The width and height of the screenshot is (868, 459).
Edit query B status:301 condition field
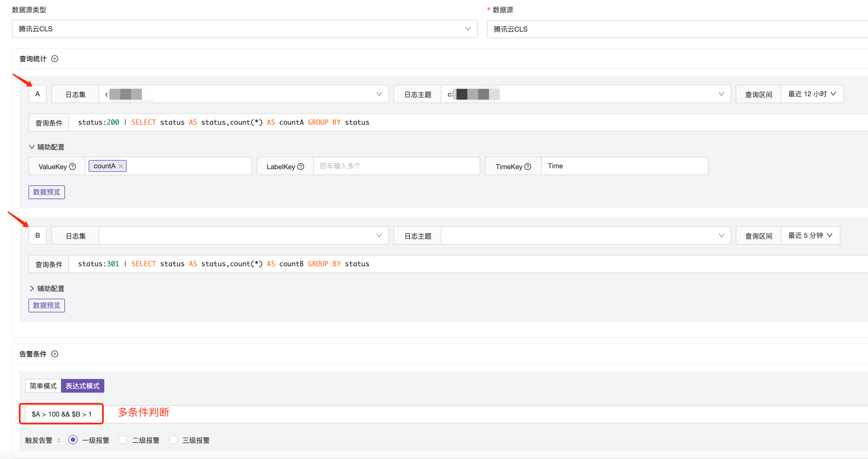pos(468,264)
